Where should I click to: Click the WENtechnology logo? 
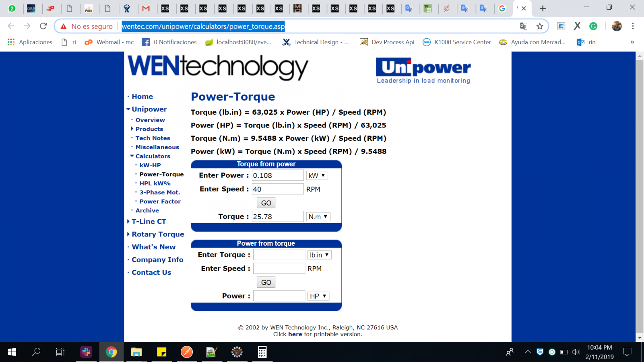pos(218,67)
